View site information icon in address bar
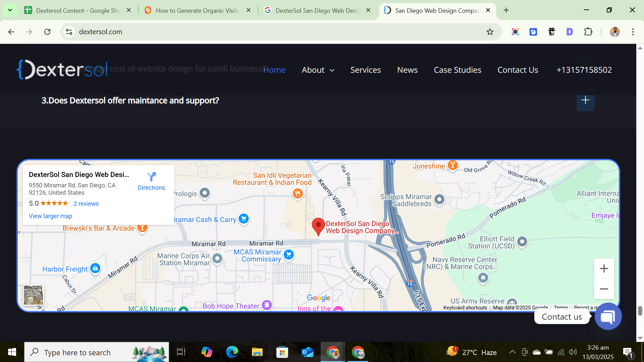This screenshot has height=362, width=644. click(69, 32)
